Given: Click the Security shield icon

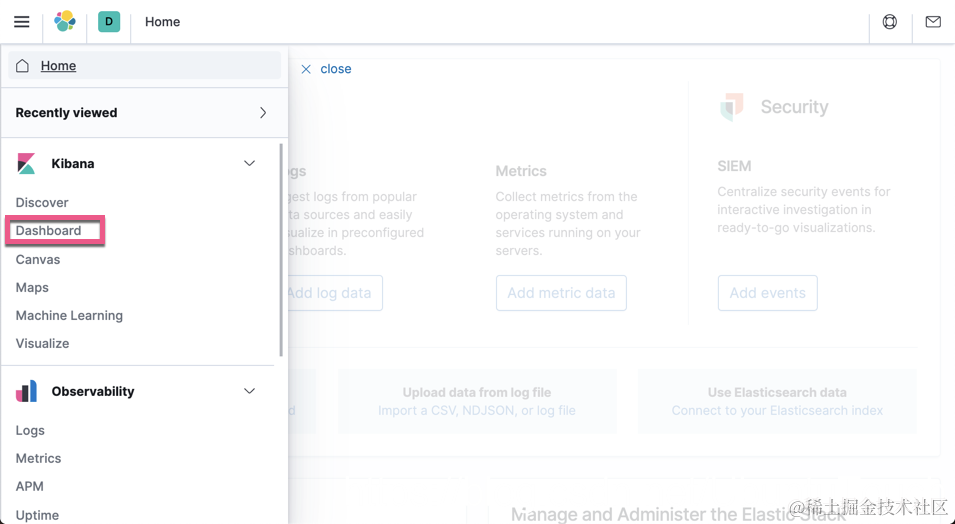Looking at the screenshot, I should (732, 107).
